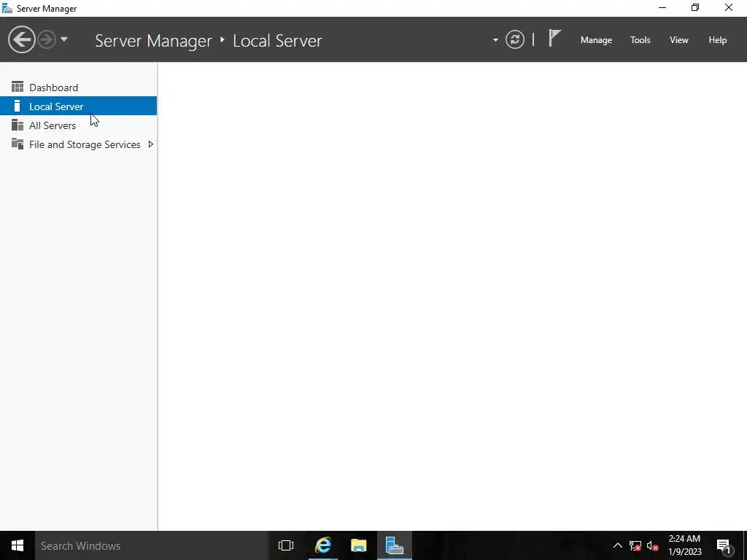The image size is (747, 560).
Task: Click the forward navigation arrow
Action: tap(47, 39)
